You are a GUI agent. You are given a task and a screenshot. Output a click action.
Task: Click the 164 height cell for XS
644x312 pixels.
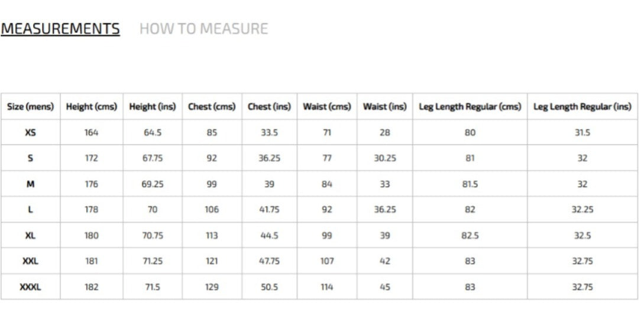92,132
